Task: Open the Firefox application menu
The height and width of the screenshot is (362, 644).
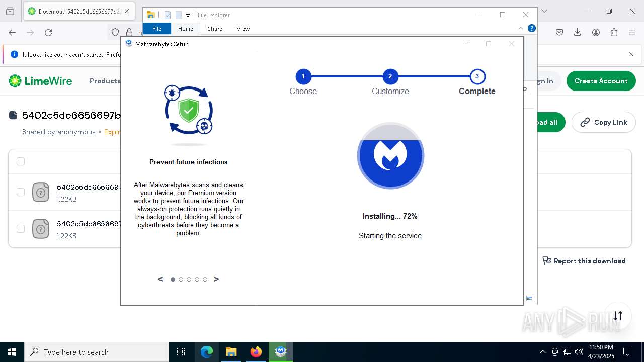Action: coord(632,32)
